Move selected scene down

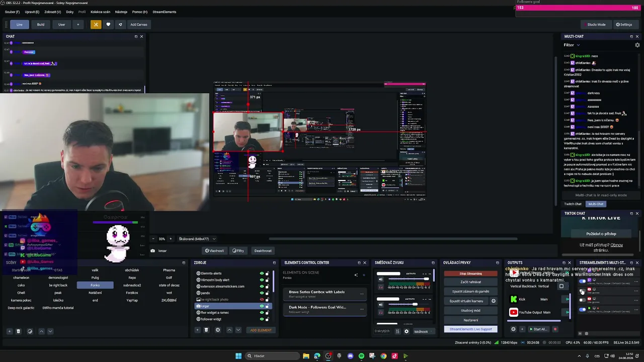(x=50, y=331)
